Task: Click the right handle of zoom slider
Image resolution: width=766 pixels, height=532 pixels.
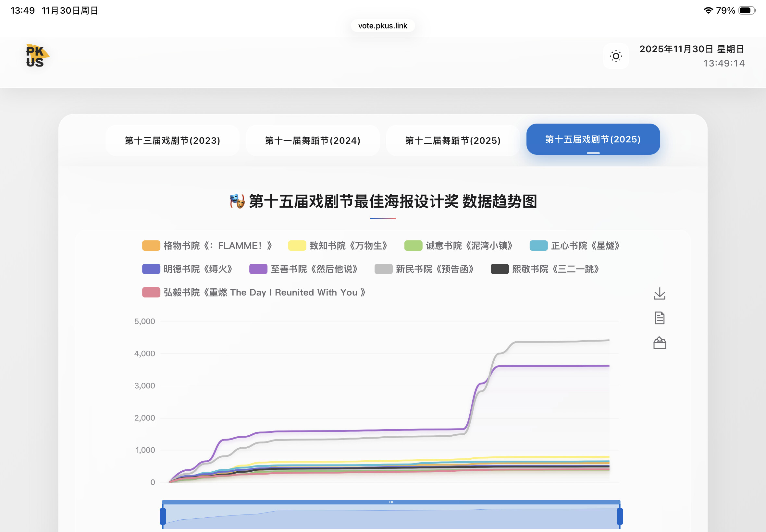Action: pos(620,516)
